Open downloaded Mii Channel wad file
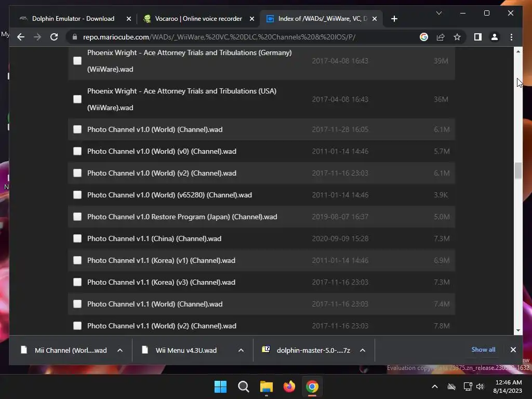The width and height of the screenshot is (532, 399). (64, 350)
